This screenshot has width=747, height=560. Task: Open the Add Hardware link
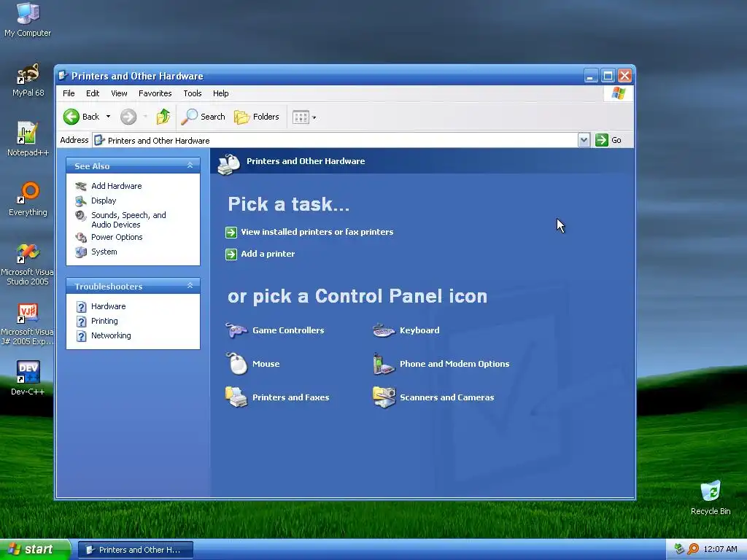point(116,186)
